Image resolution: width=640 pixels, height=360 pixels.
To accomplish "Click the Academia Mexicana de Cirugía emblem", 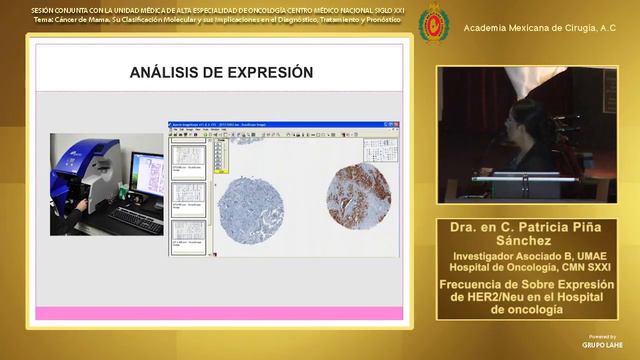I will pos(434,24).
